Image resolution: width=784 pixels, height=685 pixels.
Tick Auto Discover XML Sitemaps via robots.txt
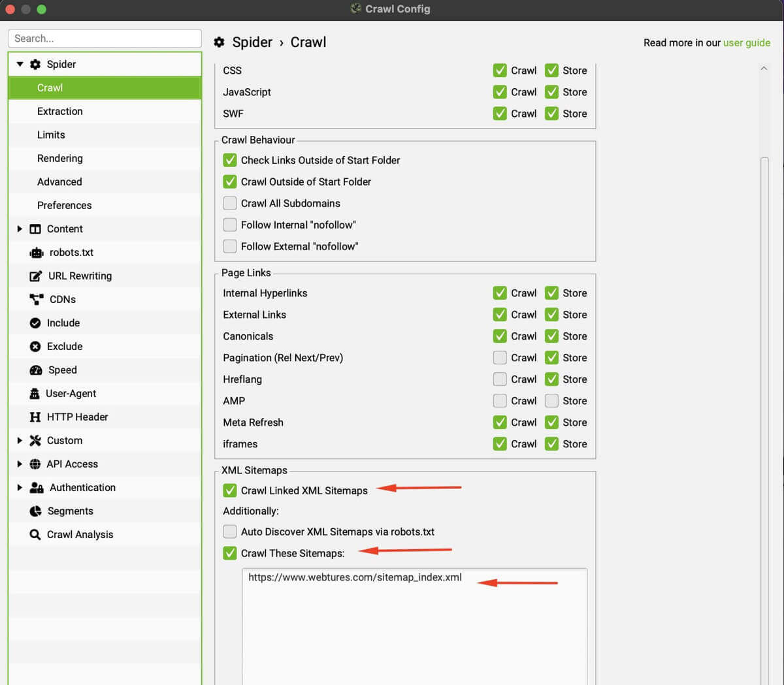(230, 532)
